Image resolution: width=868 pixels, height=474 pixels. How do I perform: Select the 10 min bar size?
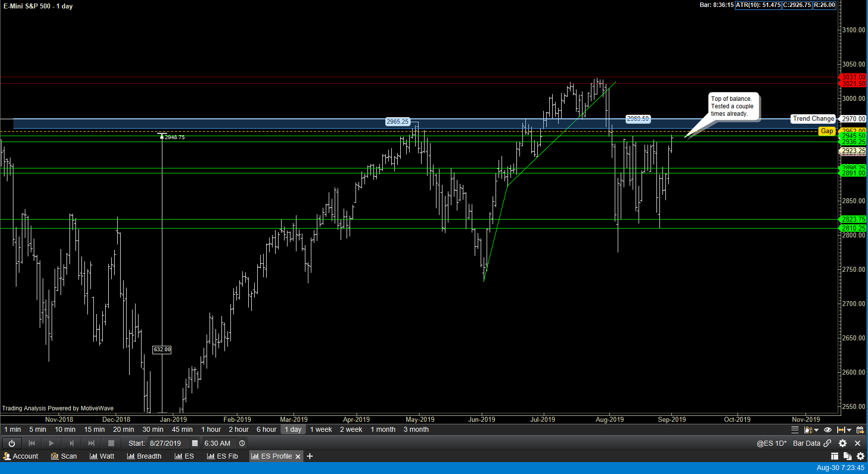[65, 430]
